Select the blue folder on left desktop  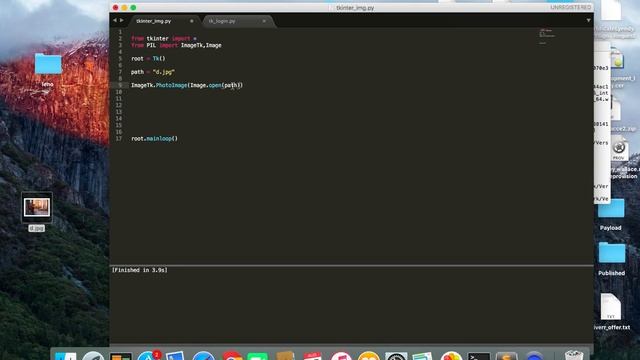(x=48, y=64)
